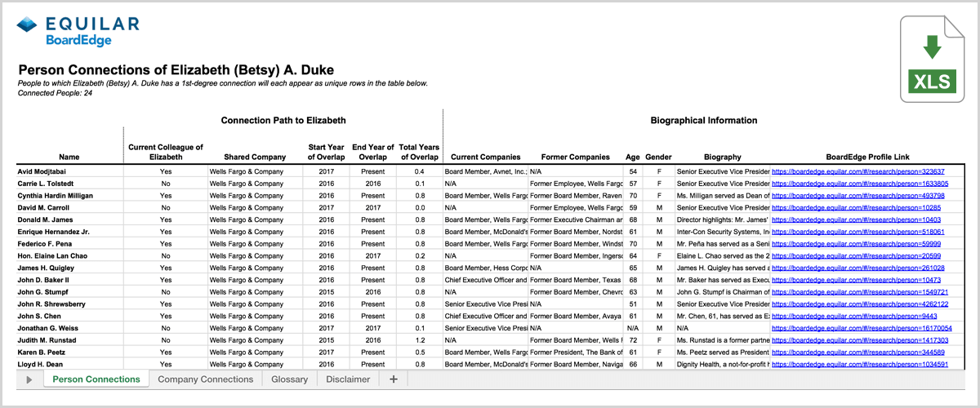Select the Shared Company column header

pos(255,157)
